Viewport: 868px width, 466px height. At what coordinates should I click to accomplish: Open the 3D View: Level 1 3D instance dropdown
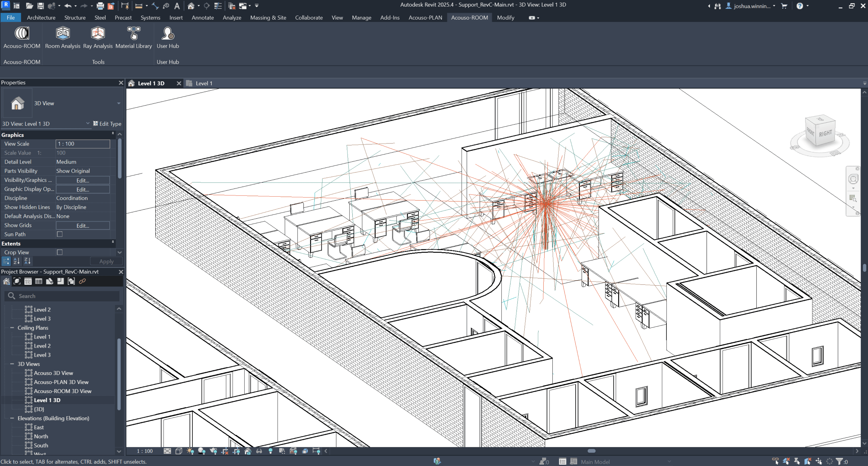pos(88,123)
